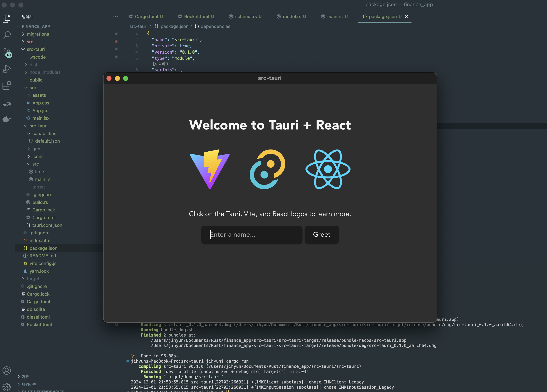547x392 pixels.
Task: Open tauri.conf.json in the explorer
Action: [x=47, y=225]
